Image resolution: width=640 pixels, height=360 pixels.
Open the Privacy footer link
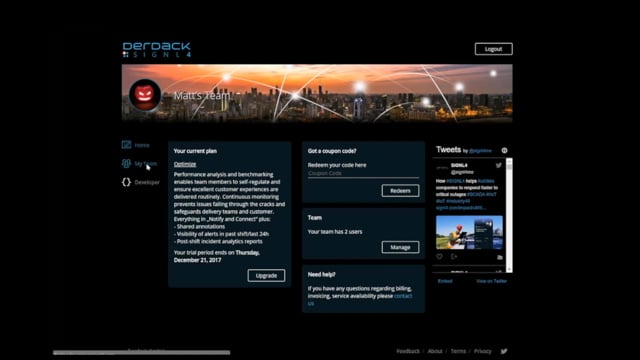coord(482,351)
